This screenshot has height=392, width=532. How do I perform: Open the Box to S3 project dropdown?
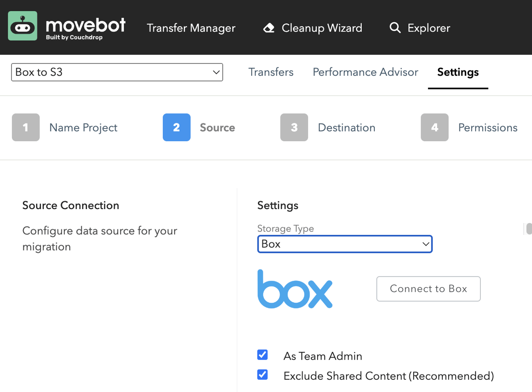[x=117, y=72]
